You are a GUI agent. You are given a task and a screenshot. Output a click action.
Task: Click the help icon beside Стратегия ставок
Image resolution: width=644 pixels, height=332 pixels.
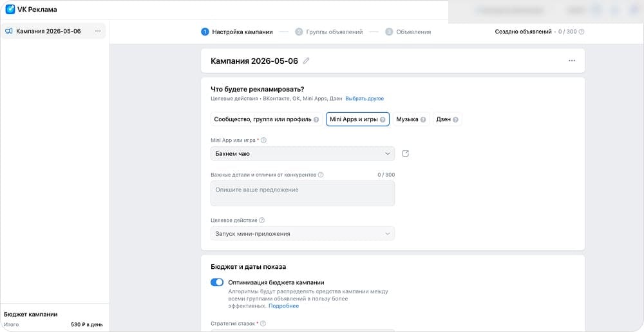click(263, 324)
